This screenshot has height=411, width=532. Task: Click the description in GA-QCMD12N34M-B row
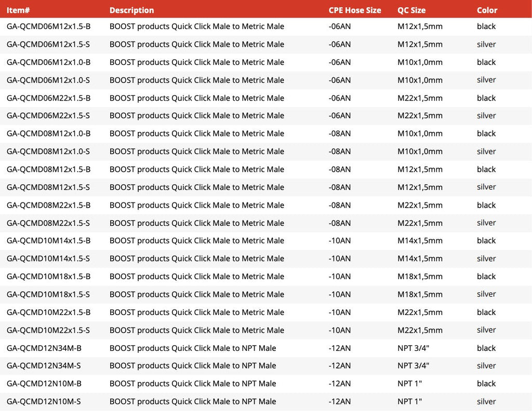193,348
